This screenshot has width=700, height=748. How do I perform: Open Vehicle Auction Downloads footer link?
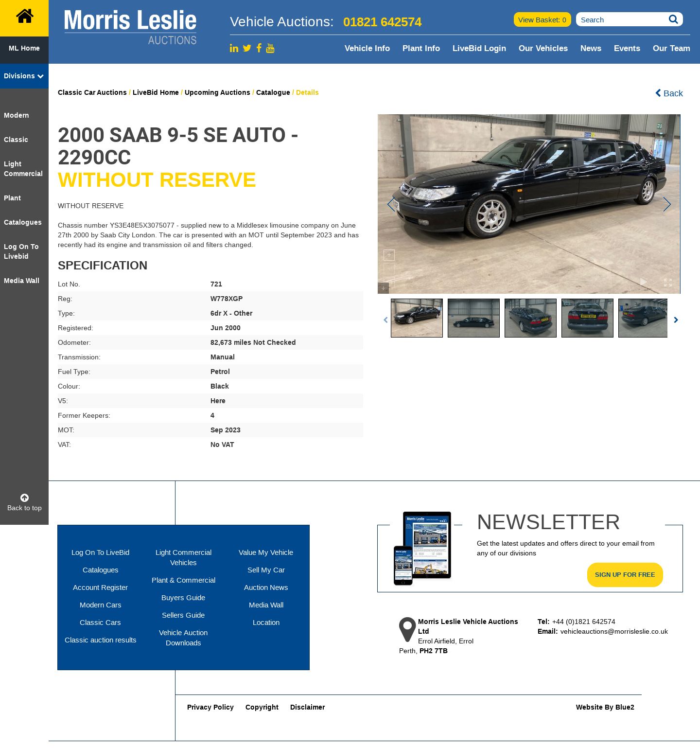(x=183, y=638)
